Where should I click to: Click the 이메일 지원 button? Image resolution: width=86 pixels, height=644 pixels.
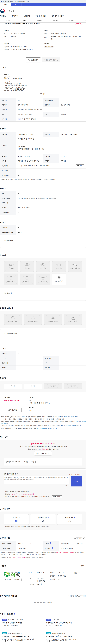point(13,410)
